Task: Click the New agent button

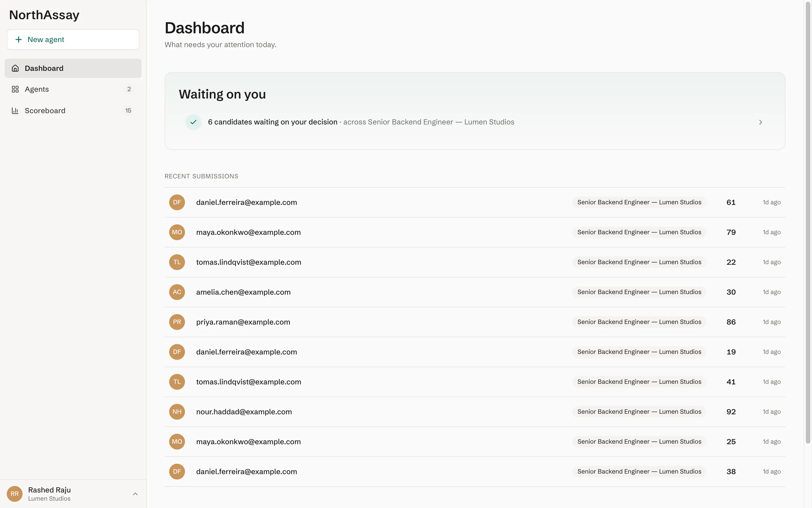Action: tap(73, 40)
